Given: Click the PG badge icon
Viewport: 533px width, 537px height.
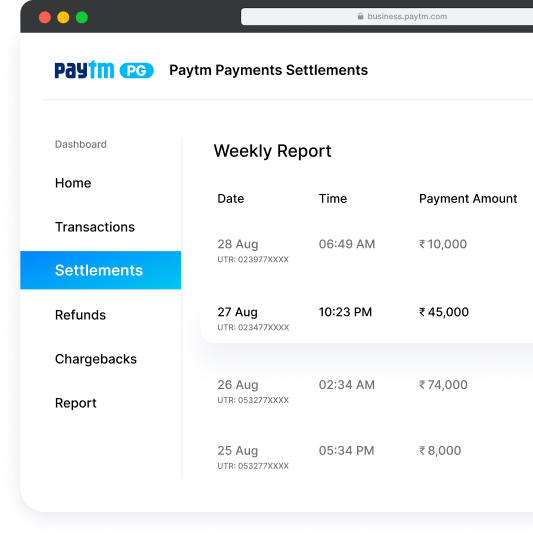Looking at the screenshot, I should 136,71.
